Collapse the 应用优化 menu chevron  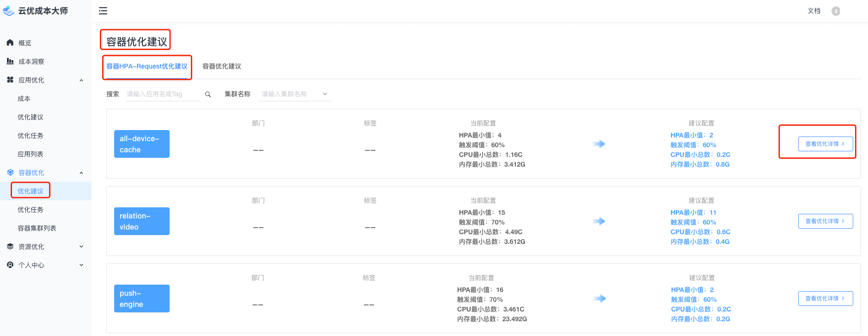(x=81, y=80)
